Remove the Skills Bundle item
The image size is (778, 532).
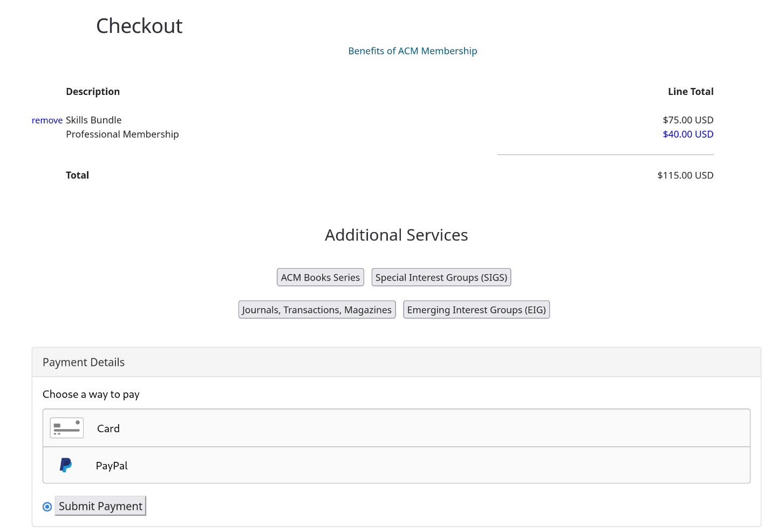pos(47,120)
